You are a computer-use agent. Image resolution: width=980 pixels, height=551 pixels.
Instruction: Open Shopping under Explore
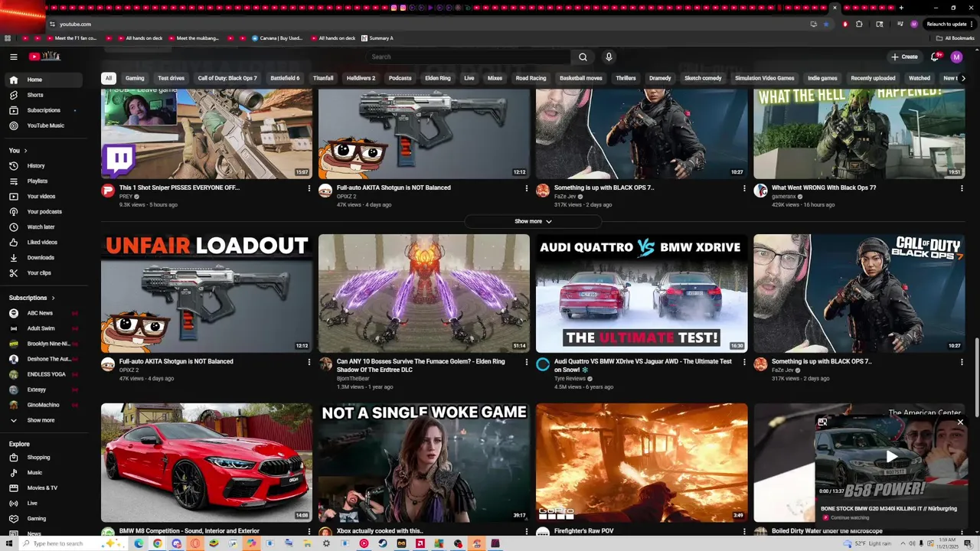(42, 458)
